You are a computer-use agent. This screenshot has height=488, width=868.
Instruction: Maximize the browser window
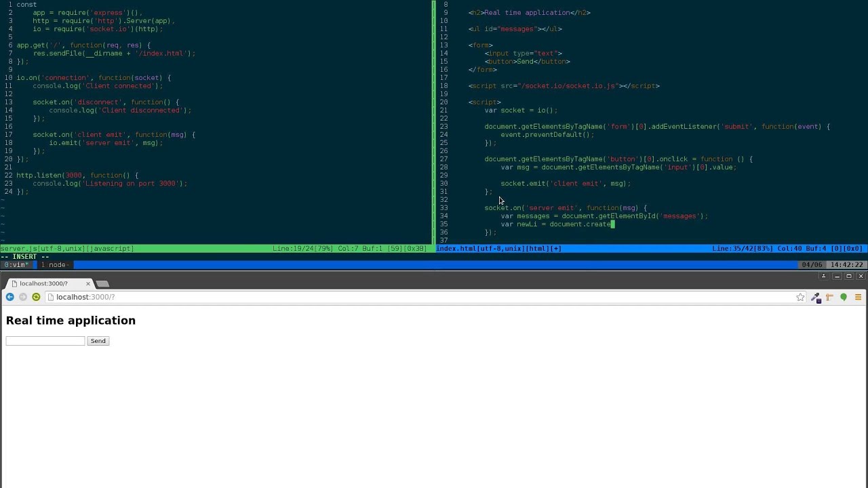(848, 276)
